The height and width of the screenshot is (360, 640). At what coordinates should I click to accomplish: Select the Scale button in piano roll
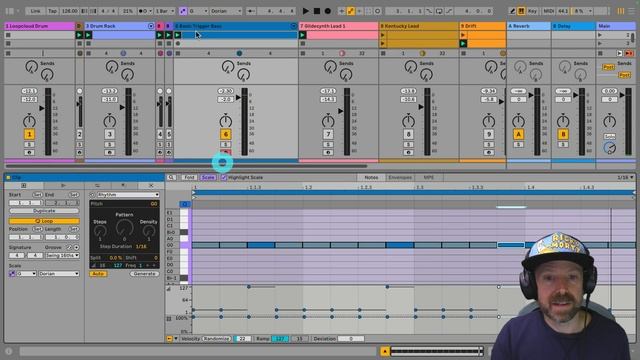pyautogui.click(x=208, y=178)
